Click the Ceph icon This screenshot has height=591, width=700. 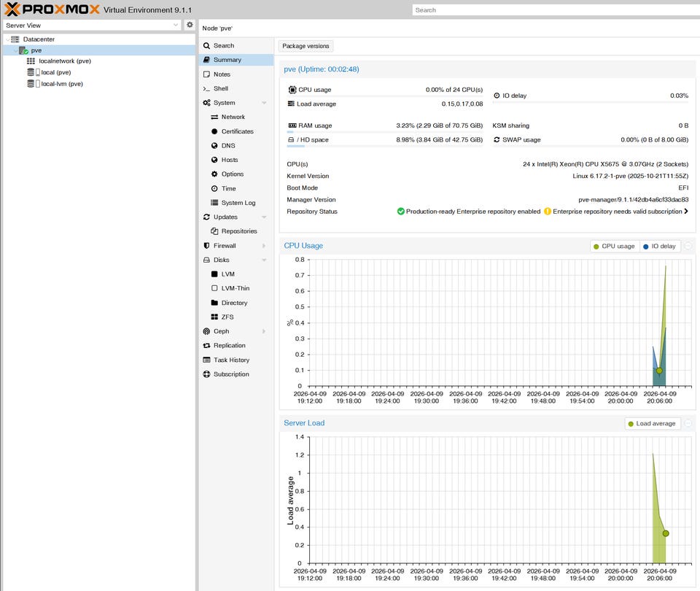[206, 331]
